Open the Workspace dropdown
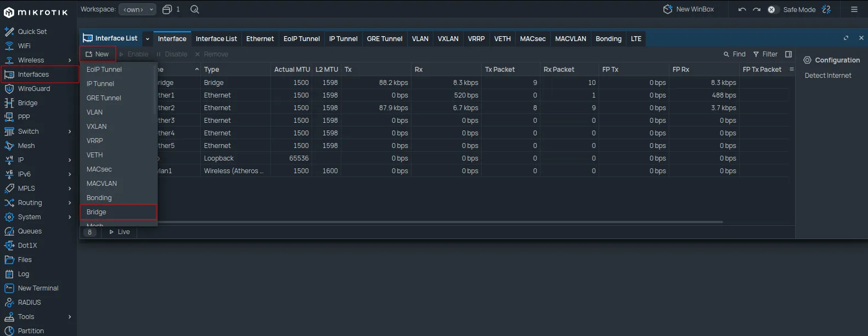This screenshot has height=336, width=868. (x=137, y=9)
